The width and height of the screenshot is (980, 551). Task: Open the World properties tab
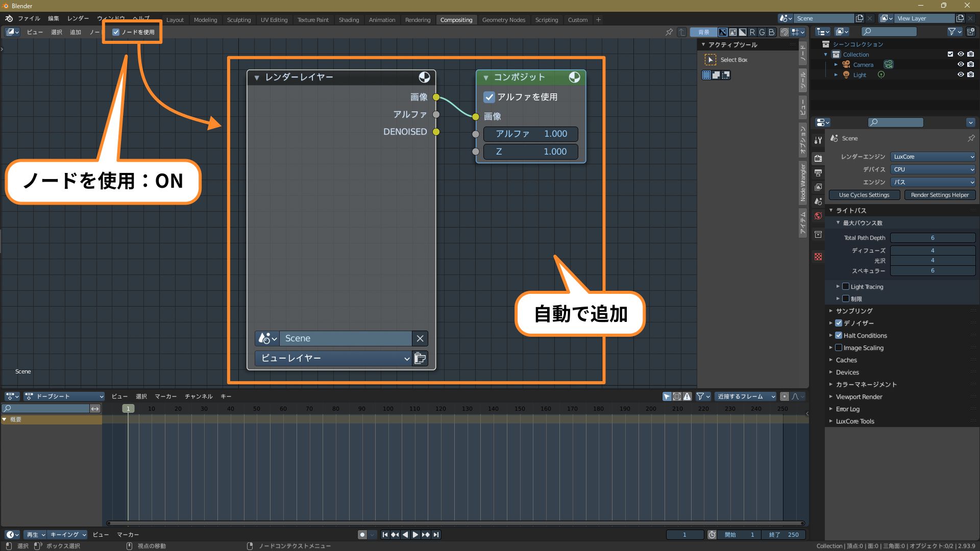(x=818, y=216)
